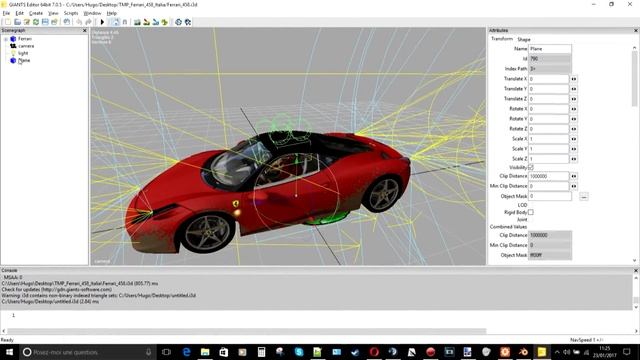This screenshot has height=360, width=640.
Task: Click the Open file toolbar icon
Action: point(17,22)
